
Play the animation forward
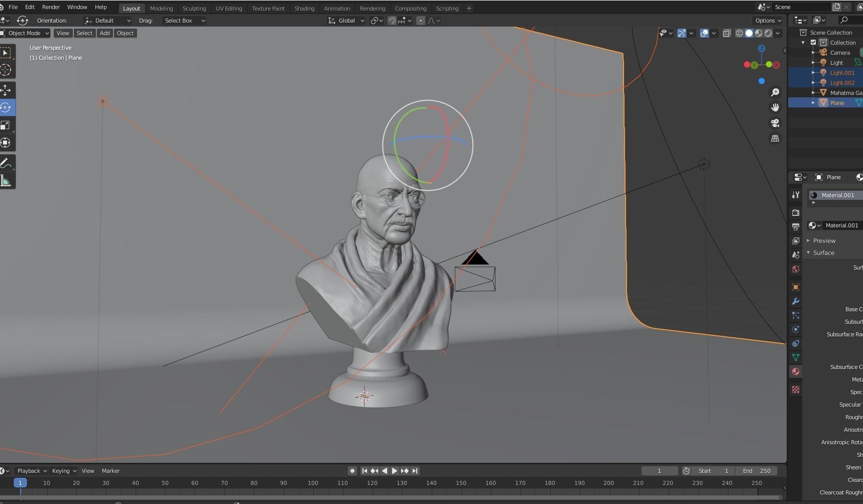pyautogui.click(x=395, y=471)
